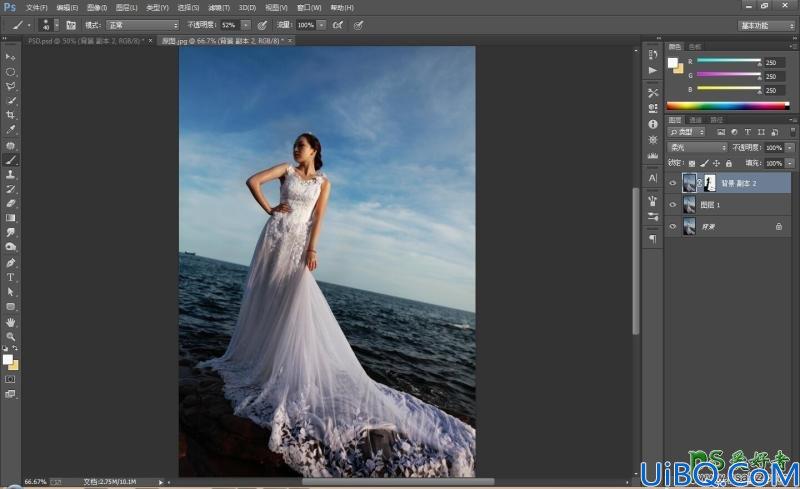Toggle Quick Mask mode
Screen dimensions: 800x489
coord(10,379)
